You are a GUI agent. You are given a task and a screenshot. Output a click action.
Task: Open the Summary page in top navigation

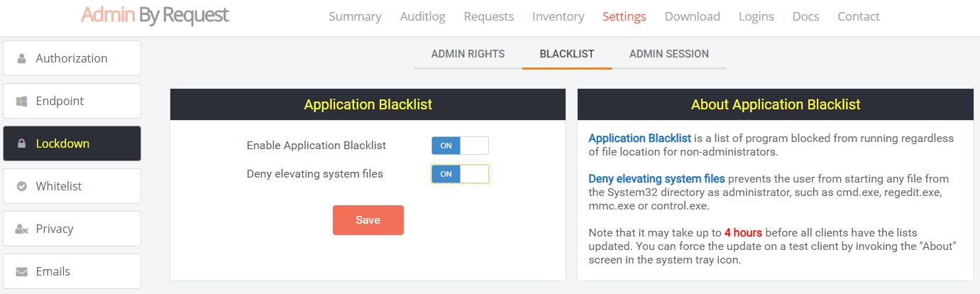[x=355, y=16]
